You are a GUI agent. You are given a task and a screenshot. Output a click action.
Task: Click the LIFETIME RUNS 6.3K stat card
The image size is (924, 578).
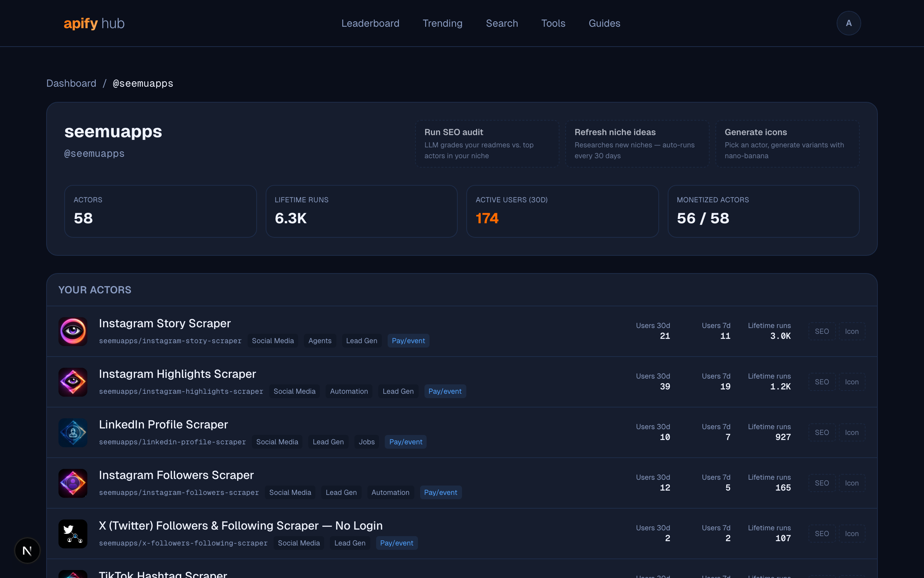point(361,211)
